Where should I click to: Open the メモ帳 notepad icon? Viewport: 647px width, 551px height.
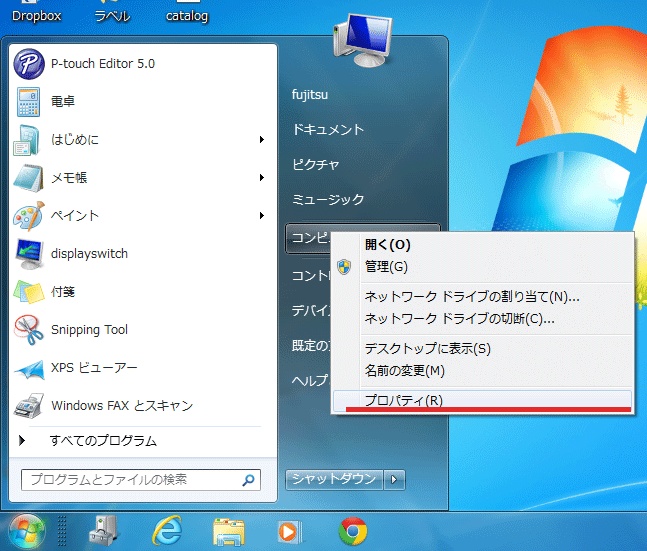click(x=28, y=177)
